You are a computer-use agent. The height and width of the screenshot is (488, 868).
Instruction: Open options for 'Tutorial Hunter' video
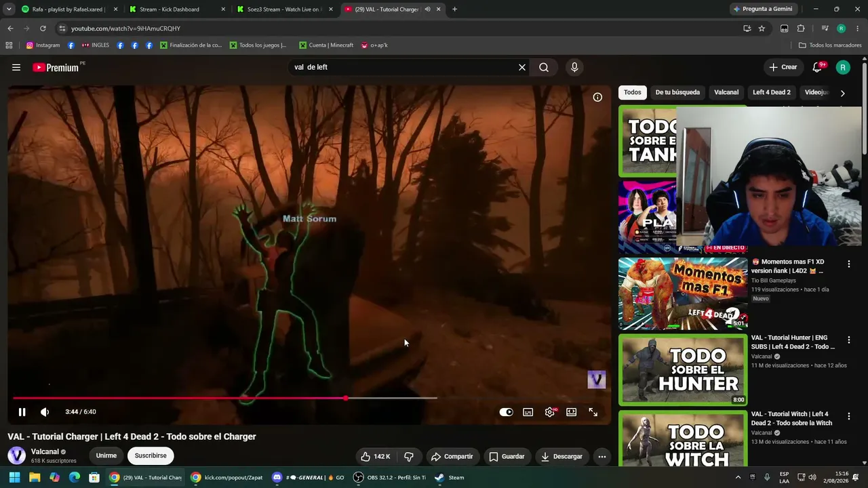coord(848,340)
